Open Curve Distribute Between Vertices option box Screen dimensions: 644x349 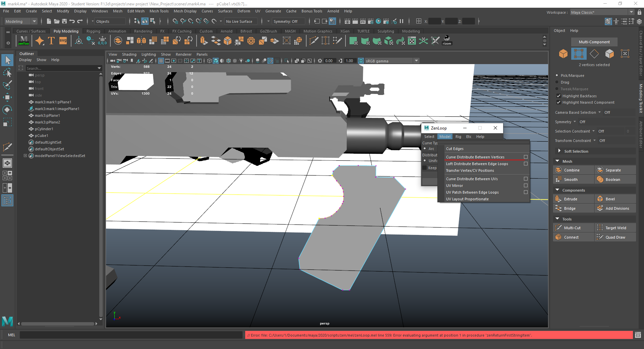click(526, 157)
